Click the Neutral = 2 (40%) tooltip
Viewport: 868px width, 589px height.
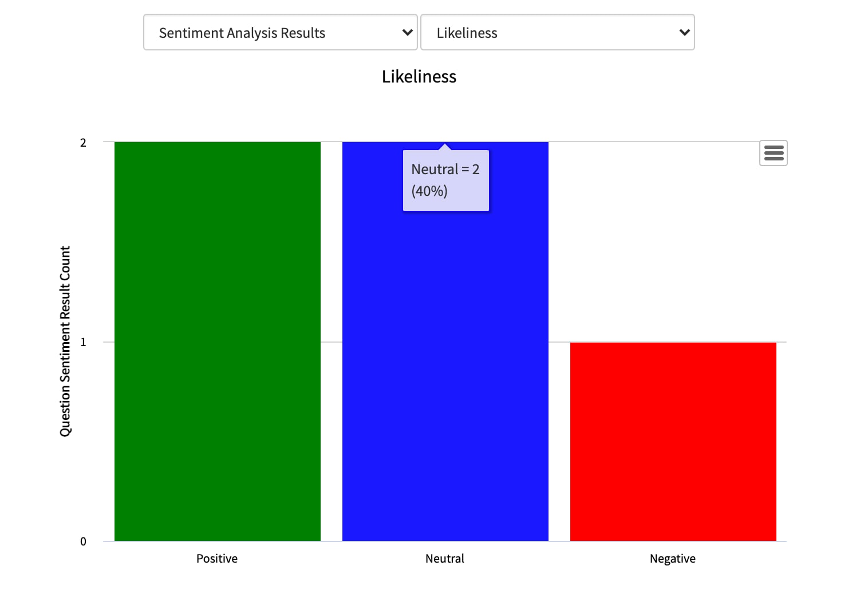pyautogui.click(x=445, y=180)
